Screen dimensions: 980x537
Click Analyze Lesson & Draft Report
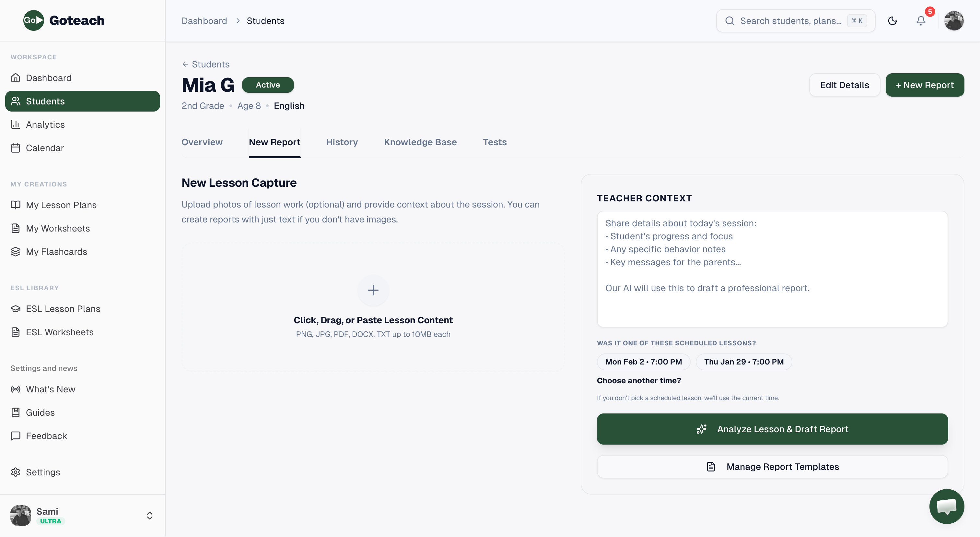[772, 429]
